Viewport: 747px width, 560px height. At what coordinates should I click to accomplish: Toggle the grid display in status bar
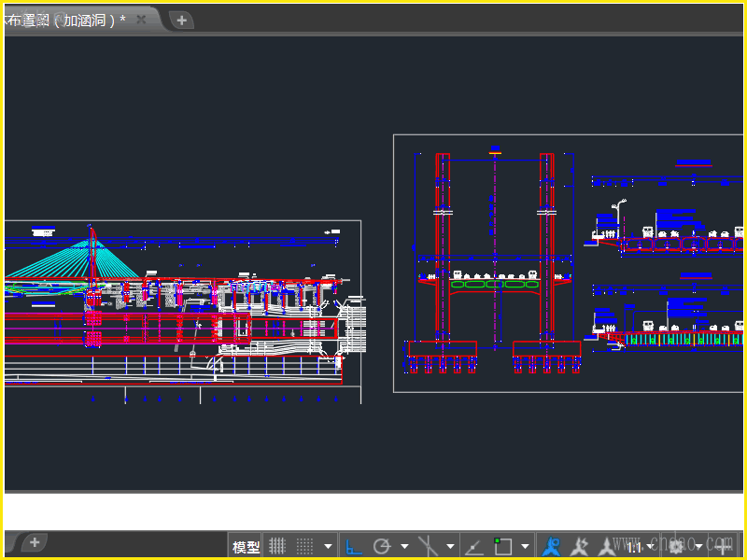pyautogui.click(x=277, y=546)
